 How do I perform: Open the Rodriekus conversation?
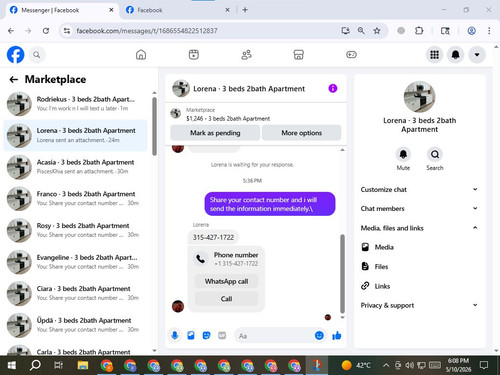[76, 104]
